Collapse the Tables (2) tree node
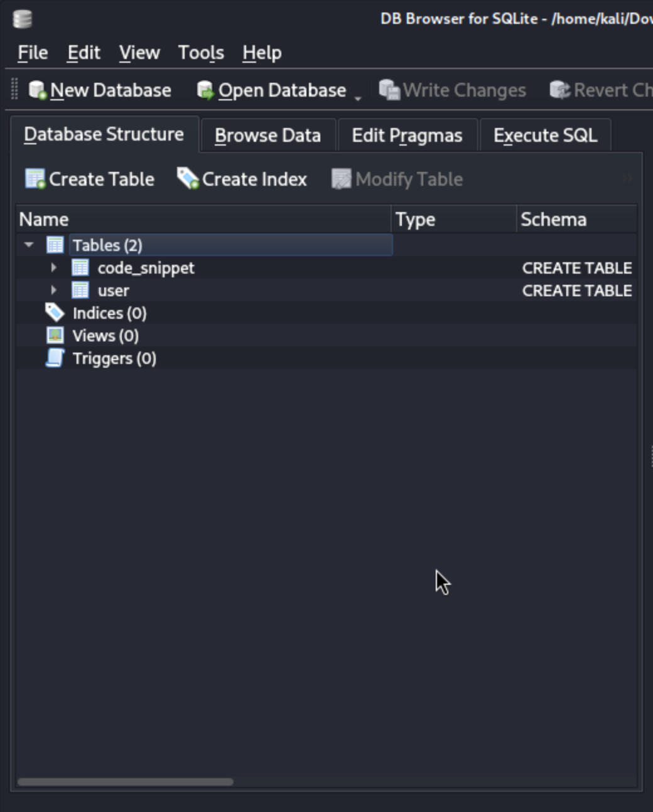The height and width of the screenshot is (812, 653). point(29,245)
